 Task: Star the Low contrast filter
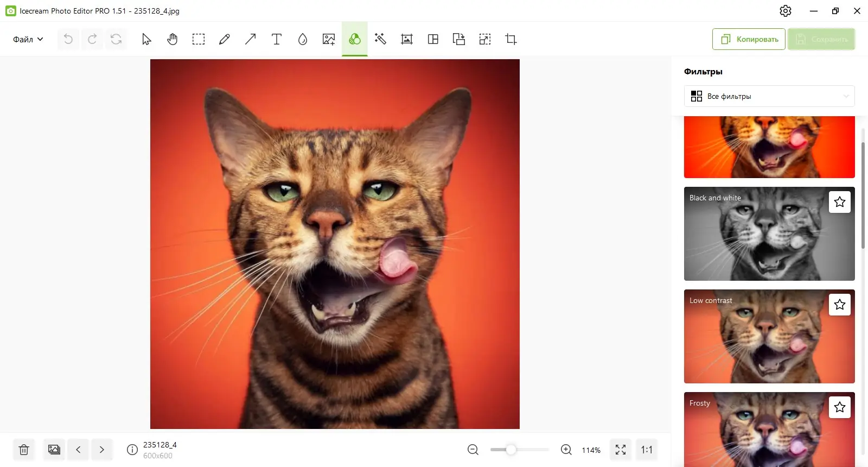[x=840, y=305]
